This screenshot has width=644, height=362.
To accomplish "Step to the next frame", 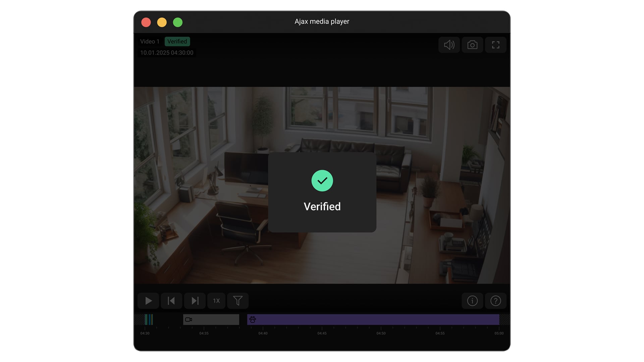I will click(195, 301).
